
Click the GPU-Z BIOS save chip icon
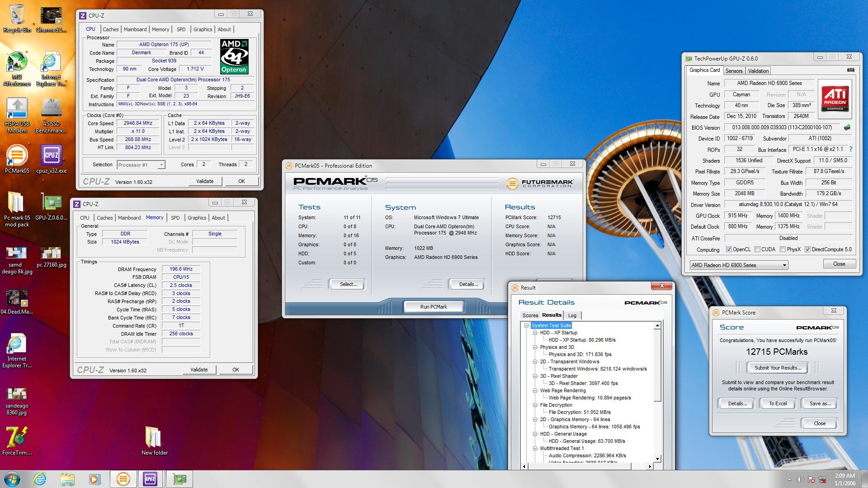point(847,127)
